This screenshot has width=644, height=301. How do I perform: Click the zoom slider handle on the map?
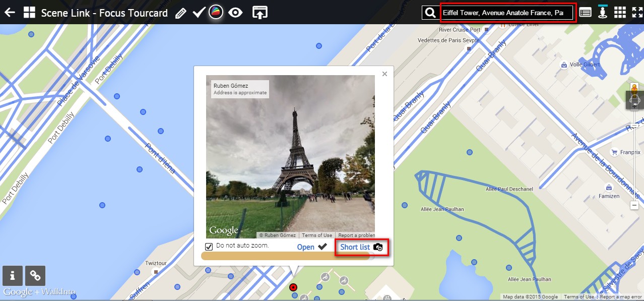(x=634, y=125)
